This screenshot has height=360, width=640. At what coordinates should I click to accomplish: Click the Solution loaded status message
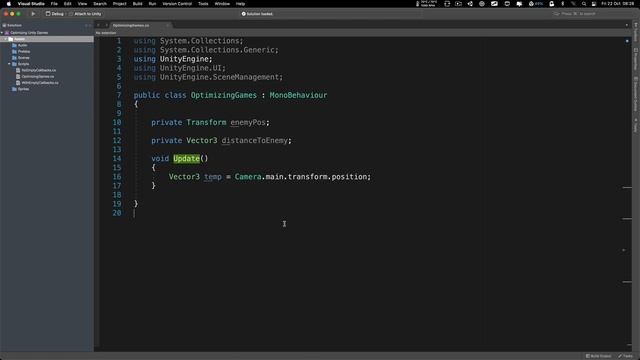[x=257, y=14]
